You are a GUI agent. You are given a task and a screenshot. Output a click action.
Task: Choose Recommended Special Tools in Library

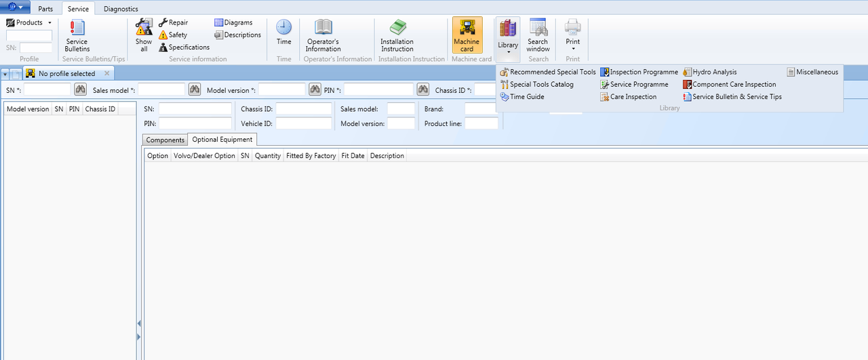pos(548,72)
